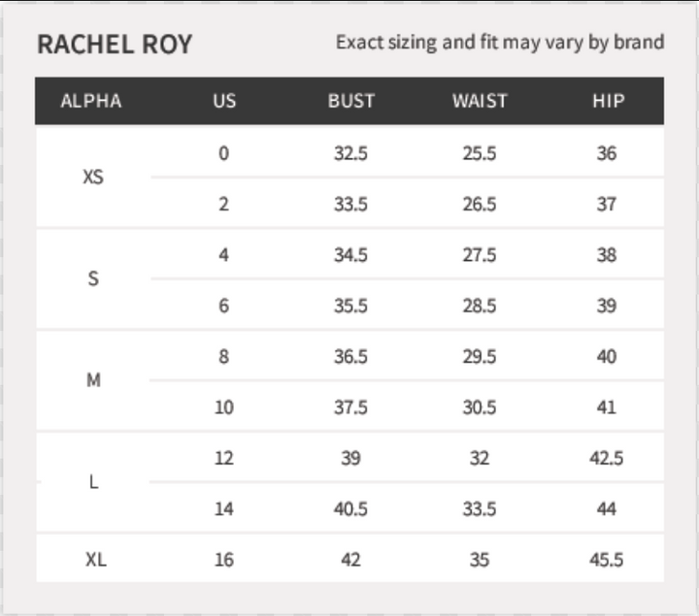The height and width of the screenshot is (616, 699).
Task: Click US size 16 cell
Action: coord(224,560)
